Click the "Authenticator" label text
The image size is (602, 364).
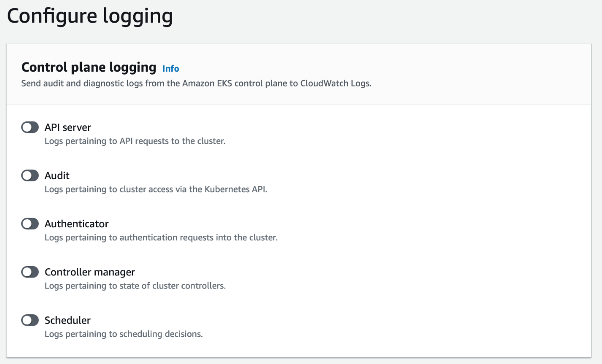coord(76,224)
